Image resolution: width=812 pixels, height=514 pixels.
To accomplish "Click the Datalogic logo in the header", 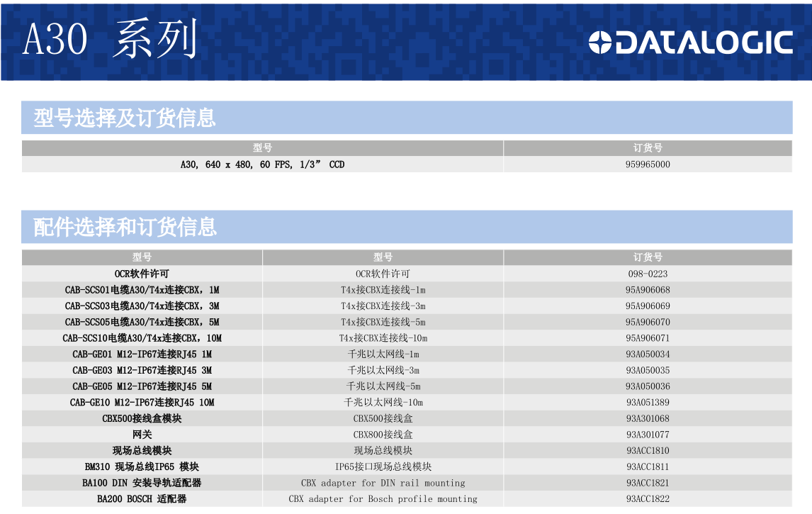I will point(690,43).
